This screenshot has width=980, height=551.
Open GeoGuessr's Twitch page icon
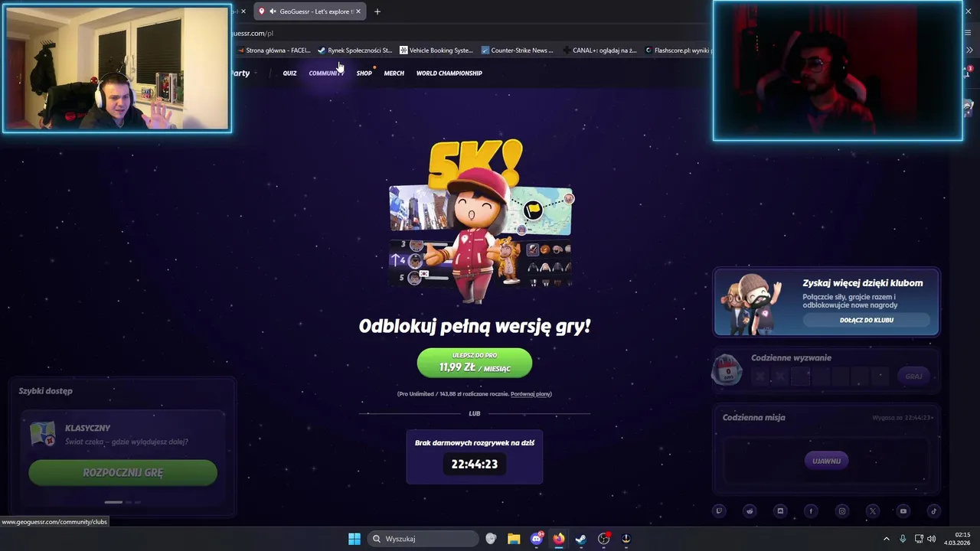pos(719,511)
